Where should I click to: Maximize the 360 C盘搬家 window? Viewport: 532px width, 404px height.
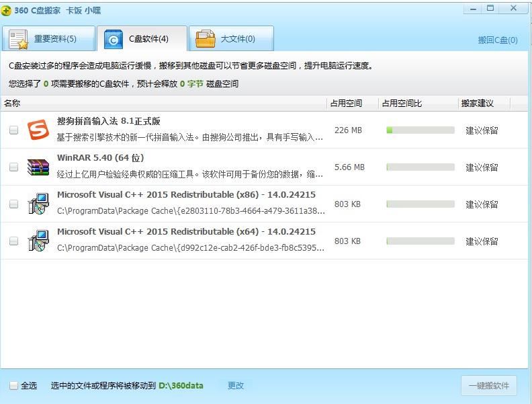pos(490,9)
